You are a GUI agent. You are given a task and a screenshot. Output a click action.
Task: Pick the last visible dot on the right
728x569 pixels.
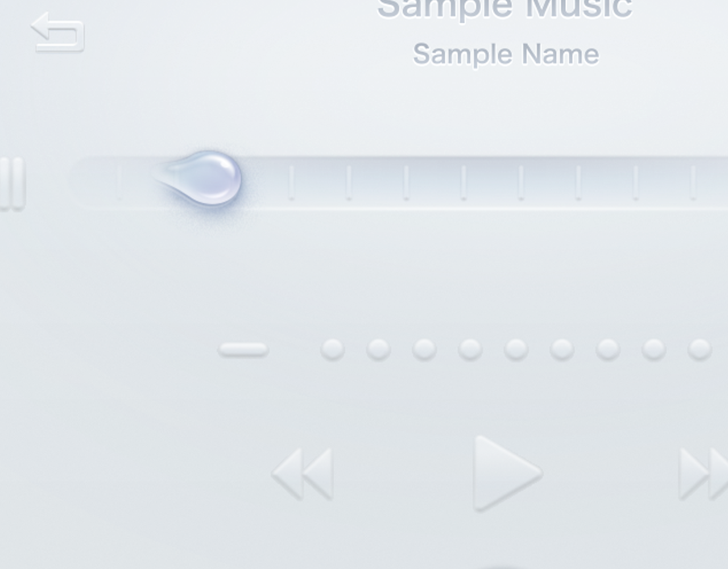click(700, 350)
